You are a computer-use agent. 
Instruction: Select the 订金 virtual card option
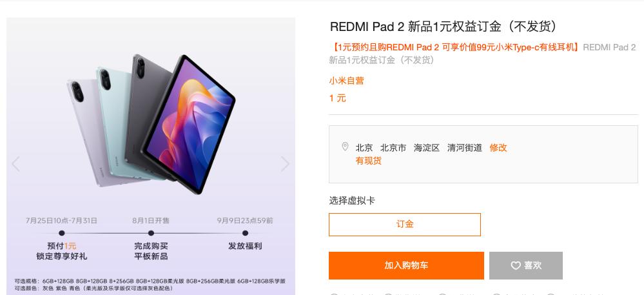405,225
